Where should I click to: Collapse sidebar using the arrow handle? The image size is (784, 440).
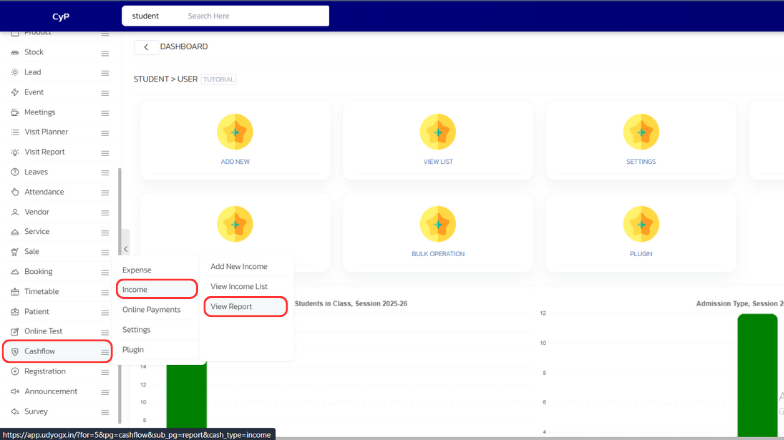click(125, 248)
